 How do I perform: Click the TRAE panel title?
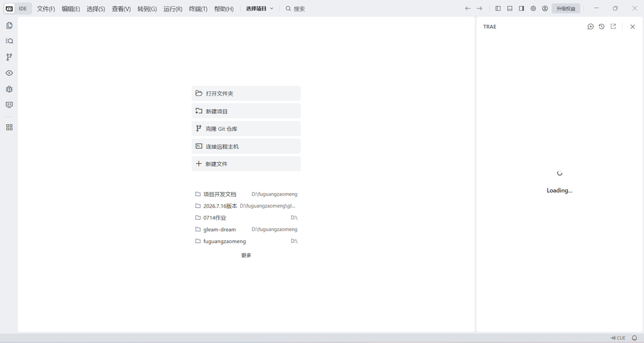(x=490, y=27)
